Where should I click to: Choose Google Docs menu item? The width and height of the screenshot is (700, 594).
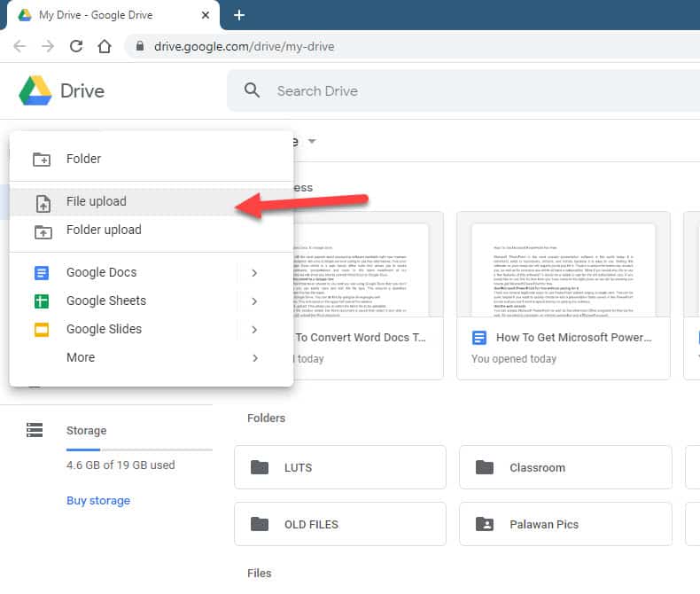point(152,272)
